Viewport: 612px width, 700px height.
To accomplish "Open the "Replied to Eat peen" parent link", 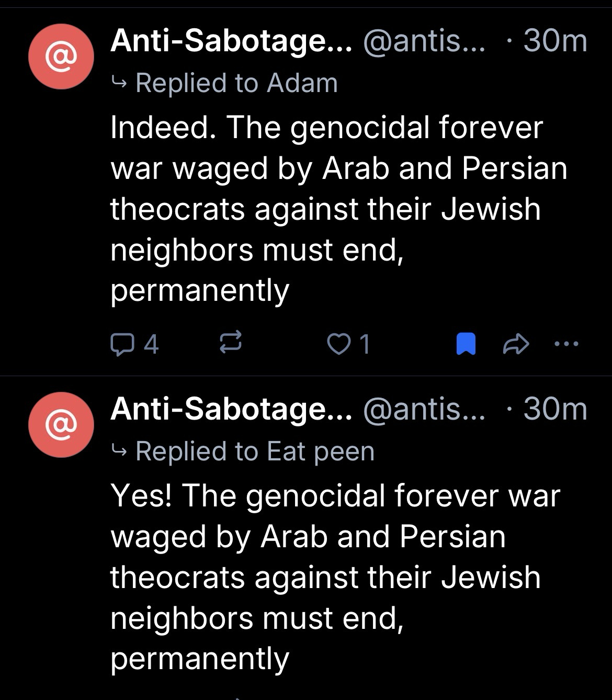I will (x=255, y=451).
